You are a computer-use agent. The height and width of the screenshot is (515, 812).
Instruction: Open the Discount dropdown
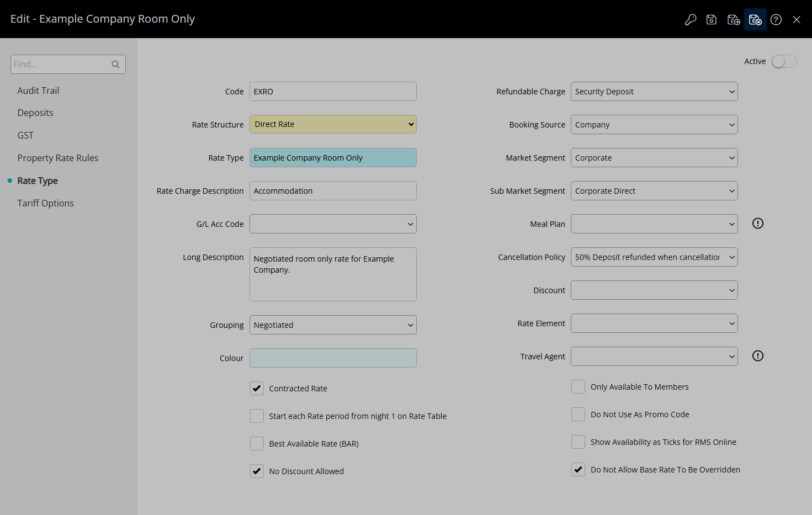654,290
